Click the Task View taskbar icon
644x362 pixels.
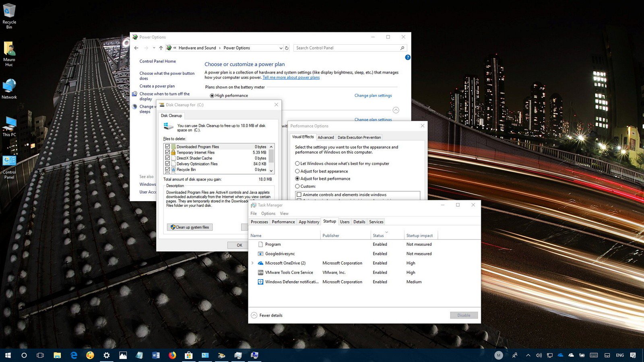(40, 355)
